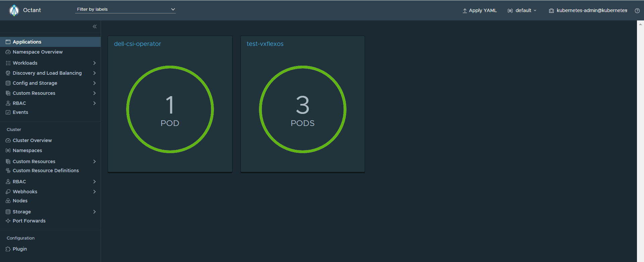Click Apply YAML button

(x=480, y=10)
